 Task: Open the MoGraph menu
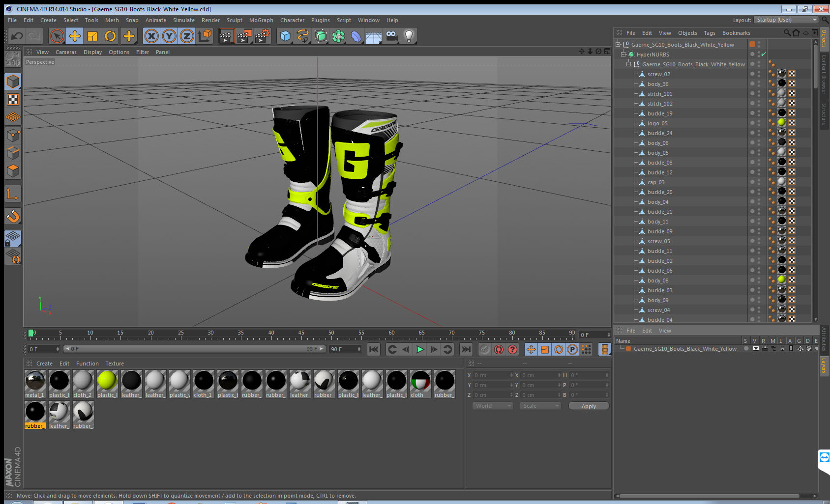point(261,20)
